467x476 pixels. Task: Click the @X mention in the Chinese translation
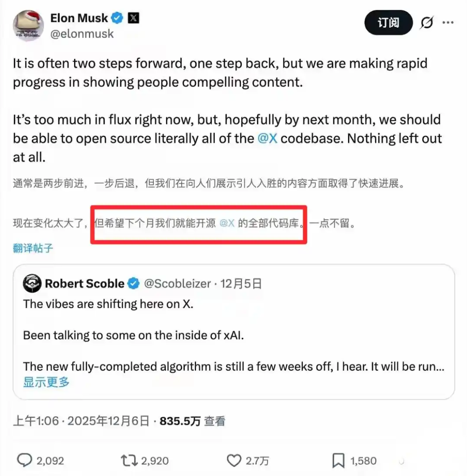click(x=227, y=223)
